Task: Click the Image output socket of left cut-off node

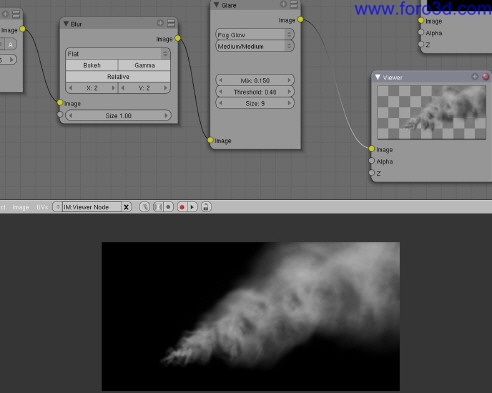Action: 23,29
